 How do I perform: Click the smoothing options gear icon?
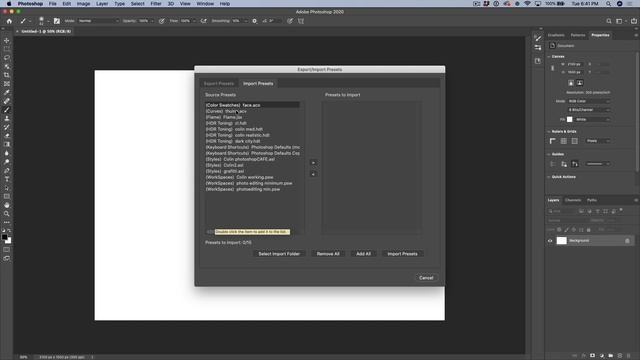click(255, 21)
